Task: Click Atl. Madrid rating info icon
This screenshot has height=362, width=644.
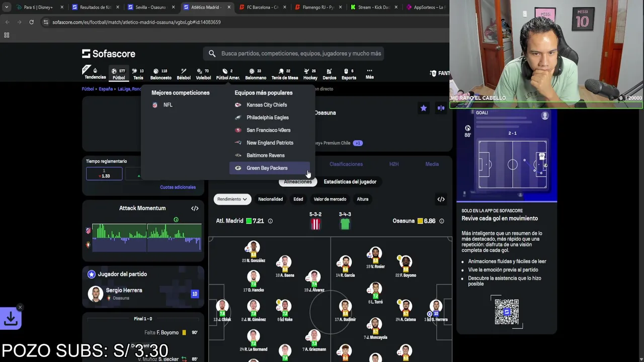Action: (x=270, y=221)
